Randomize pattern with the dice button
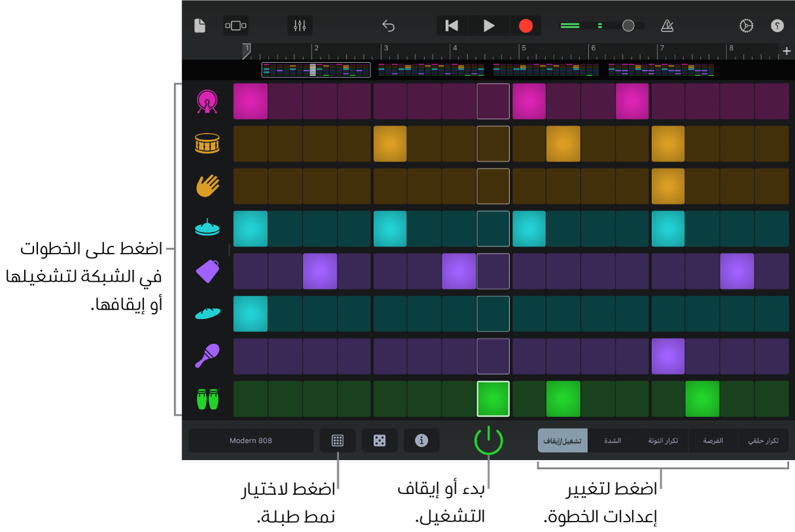The height and width of the screenshot is (532, 795). 379,441
